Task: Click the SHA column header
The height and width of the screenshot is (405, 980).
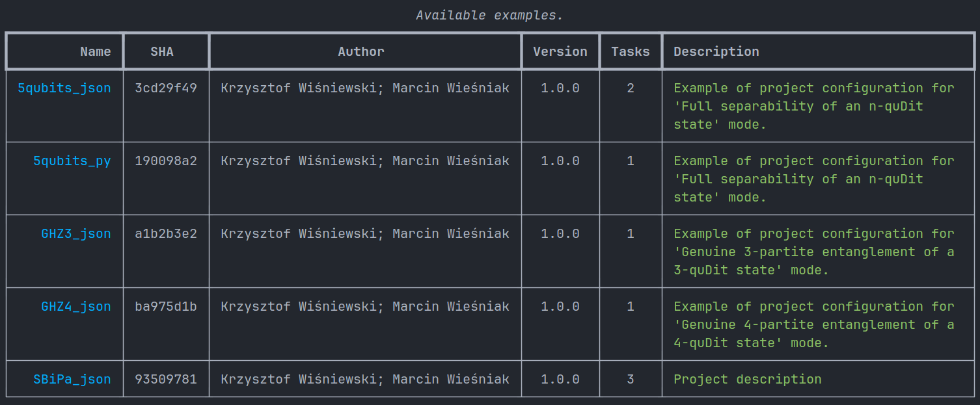Action: tap(162, 52)
